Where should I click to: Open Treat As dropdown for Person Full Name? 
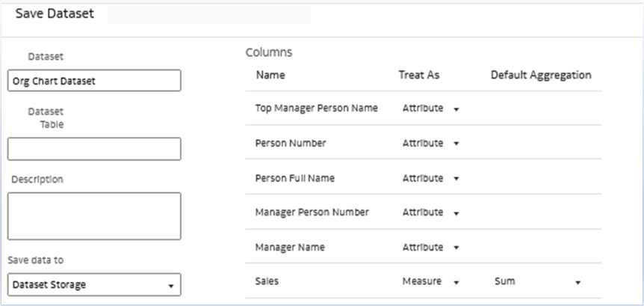(x=430, y=178)
